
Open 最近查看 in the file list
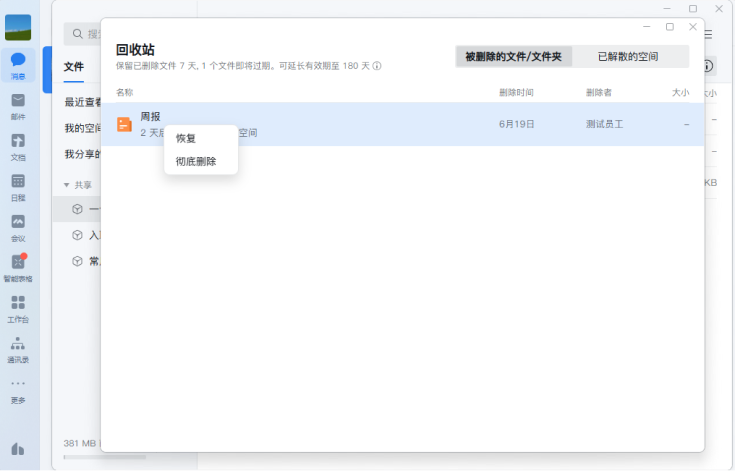83,102
